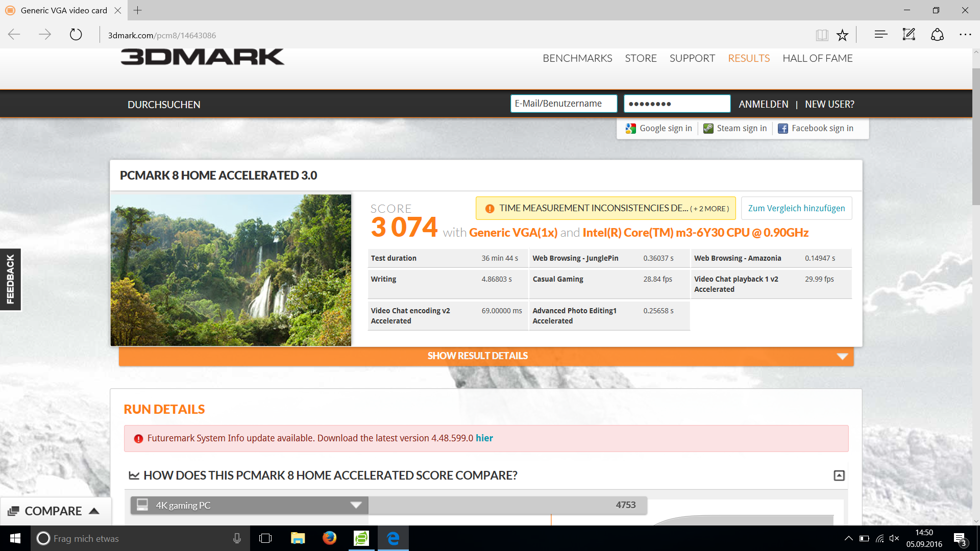Open the share icon in Edge toolbar

937,35
